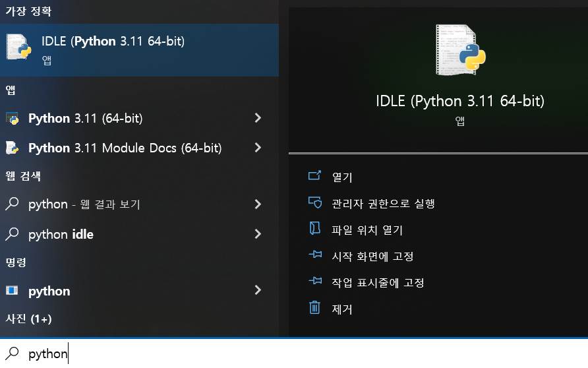Expand options for Python 3.11 (64-bit)

pos(258,118)
